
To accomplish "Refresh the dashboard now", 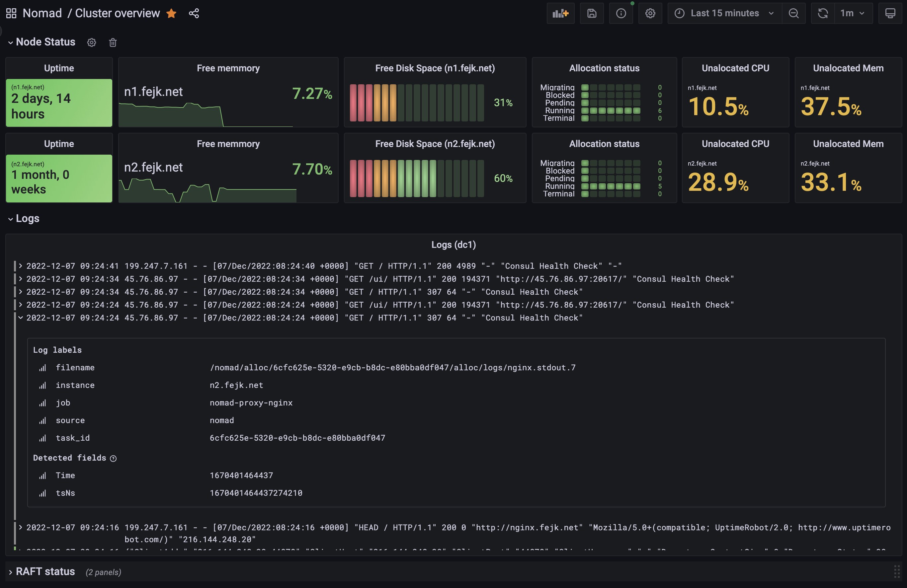I will tap(823, 13).
